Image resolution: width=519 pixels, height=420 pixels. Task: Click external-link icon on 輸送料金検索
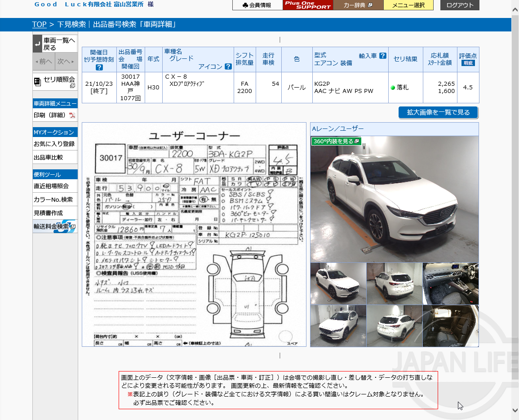pyautogui.click(x=74, y=226)
